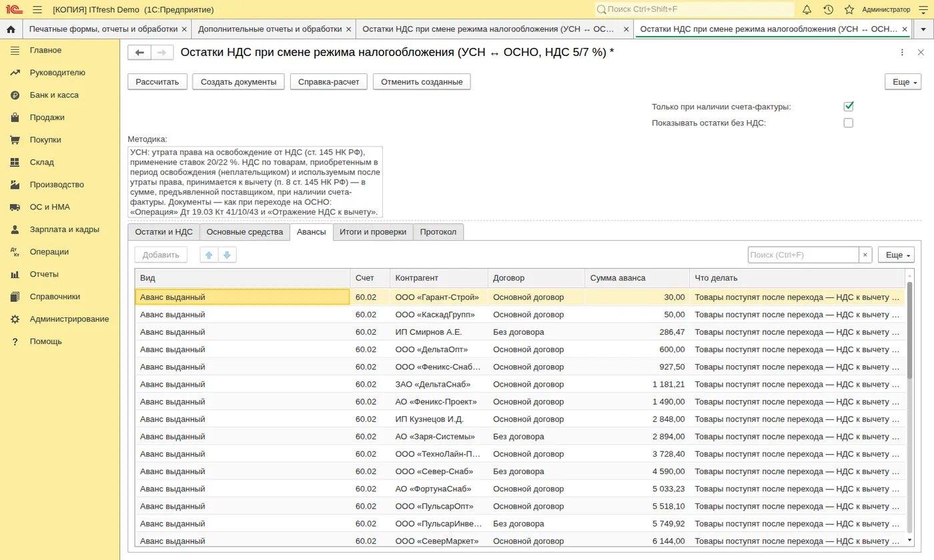Go to the home page icon
This screenshot has height=560, width=934.
[11, 29]
